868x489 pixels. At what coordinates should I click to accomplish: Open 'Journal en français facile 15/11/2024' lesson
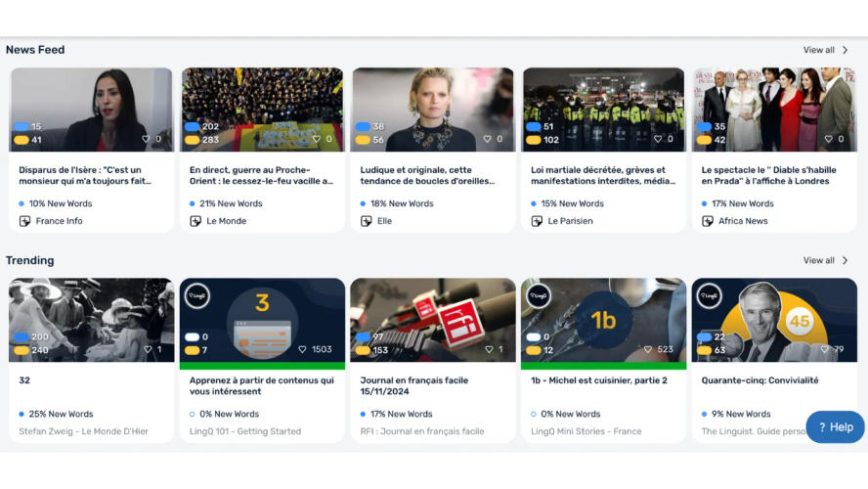[414, 385]
